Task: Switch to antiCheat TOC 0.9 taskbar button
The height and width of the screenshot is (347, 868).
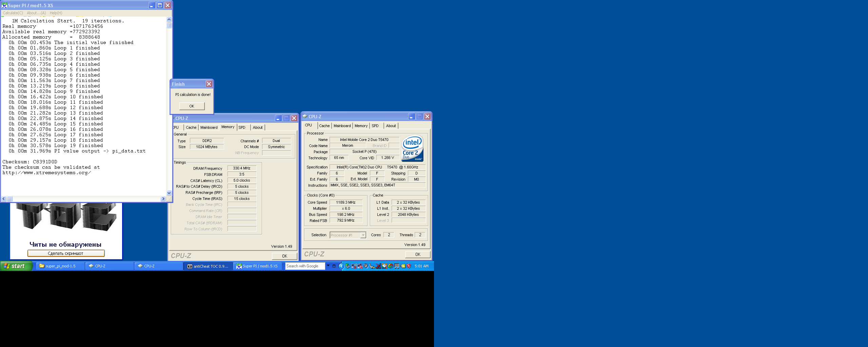Action: tap(208, 266)
